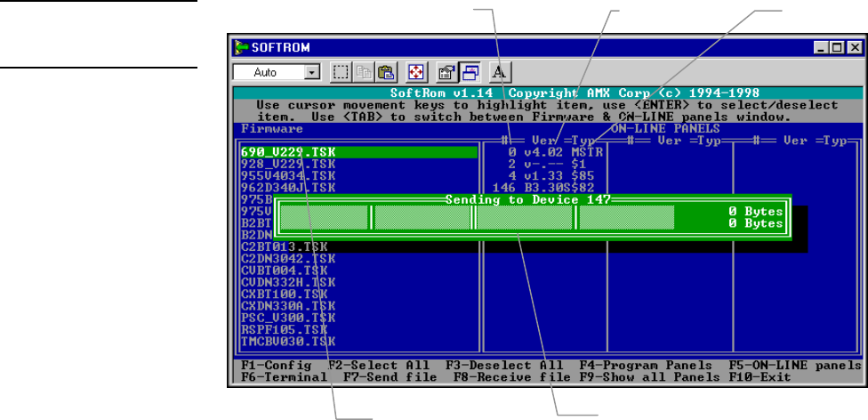Click the F1-Config function key label
Image resolution: width=868 pixels, height=420 pixels.
277,366
